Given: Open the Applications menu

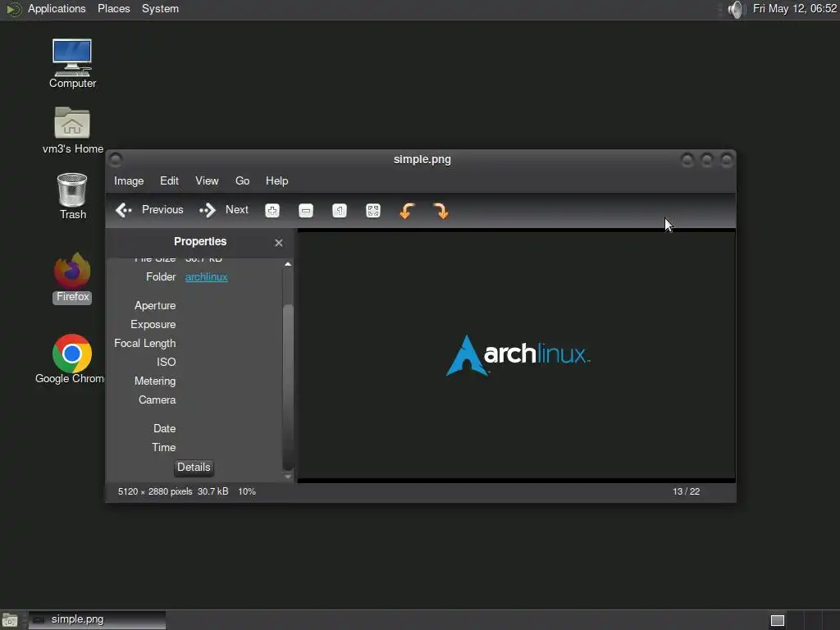Looking at the screenshot, I should pyautogui.click(x=57, y=9).
